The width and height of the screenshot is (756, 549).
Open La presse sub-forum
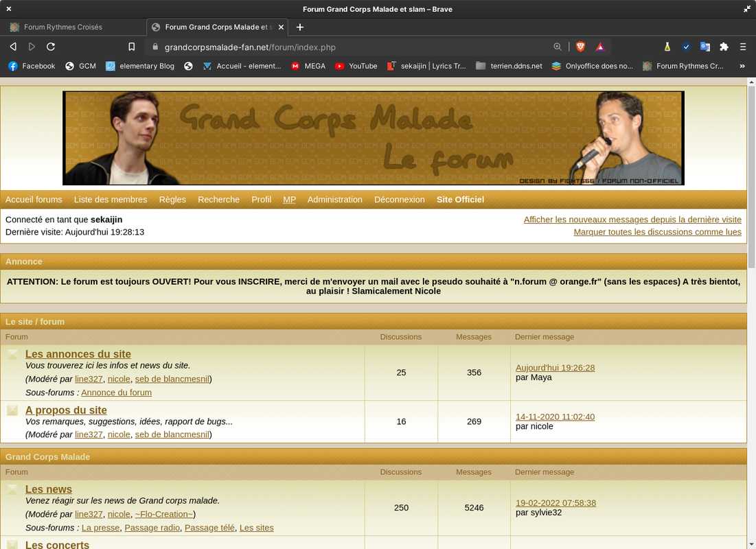100,528
